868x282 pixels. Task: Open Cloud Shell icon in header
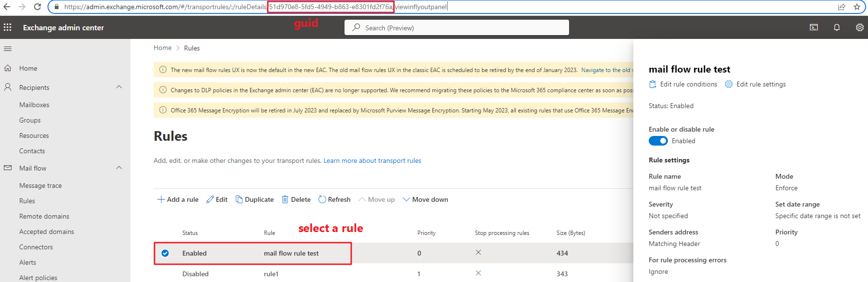click(x=814, y=27)
